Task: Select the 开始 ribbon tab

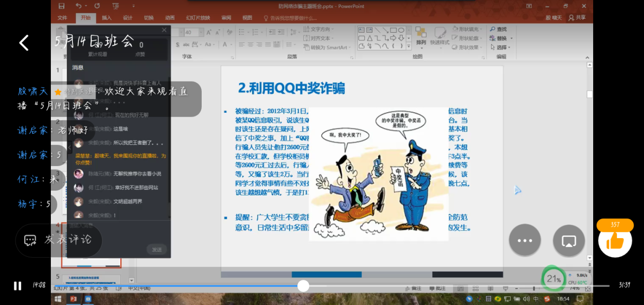Action: 86,18
